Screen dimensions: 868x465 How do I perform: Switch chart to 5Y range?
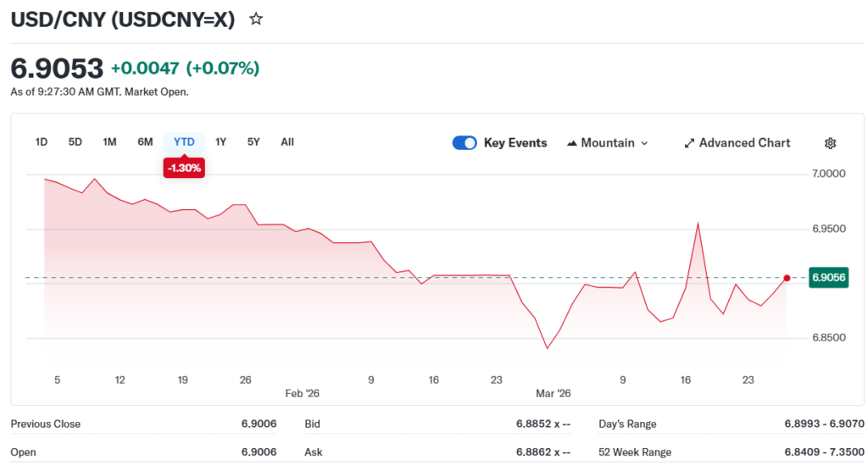pyautogui.click(x=253, y=141)
